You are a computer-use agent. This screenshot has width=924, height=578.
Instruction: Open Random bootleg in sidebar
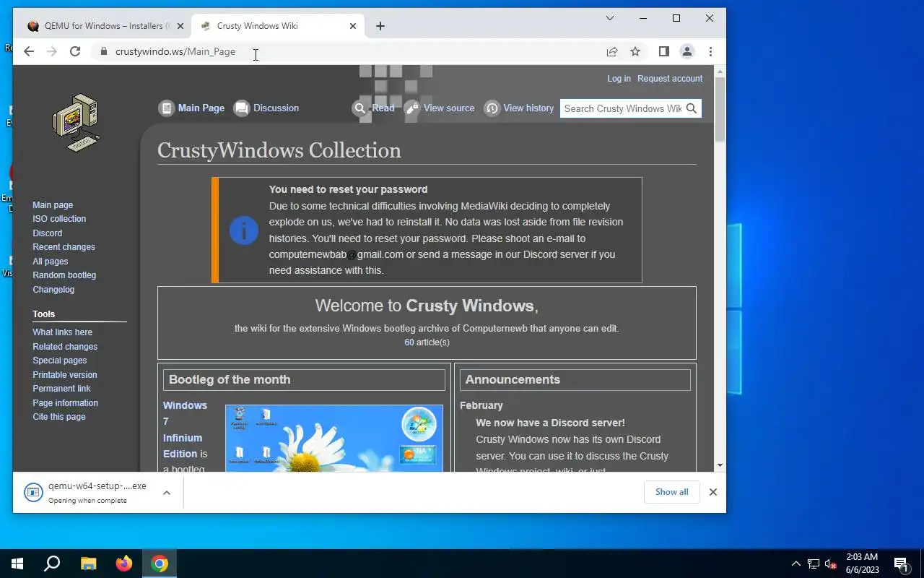(64, 275)
